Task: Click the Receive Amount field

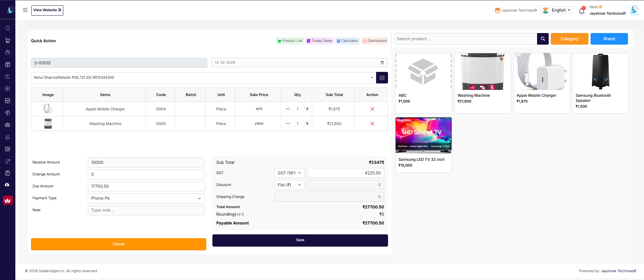Action: click(146, 162)
